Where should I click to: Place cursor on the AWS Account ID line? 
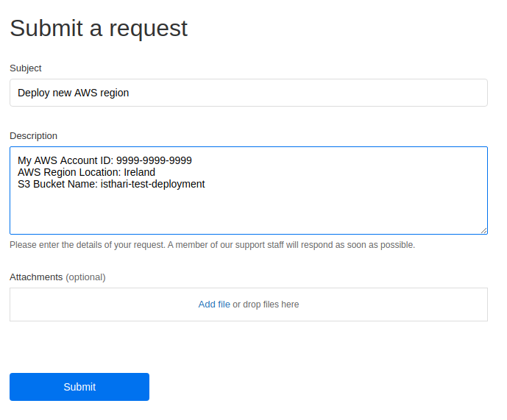point(104,160)
